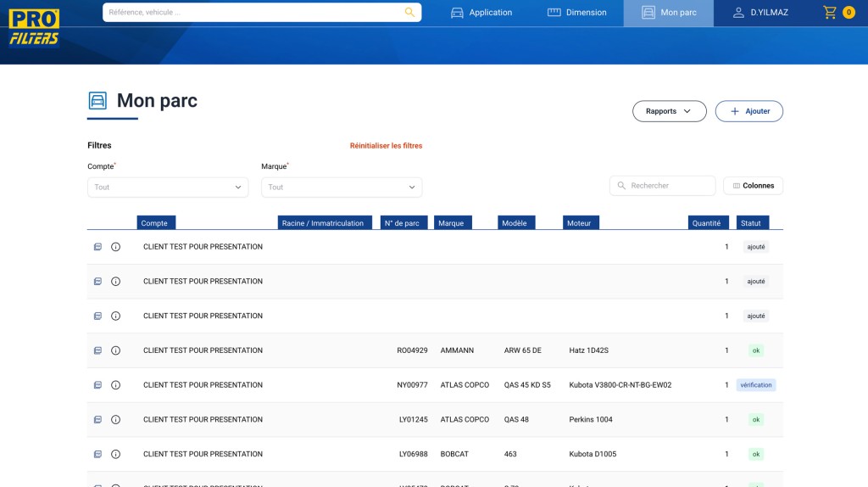The image size is (868, 487).
Task: Open document icon in first ajouté row
Action: 97,247
